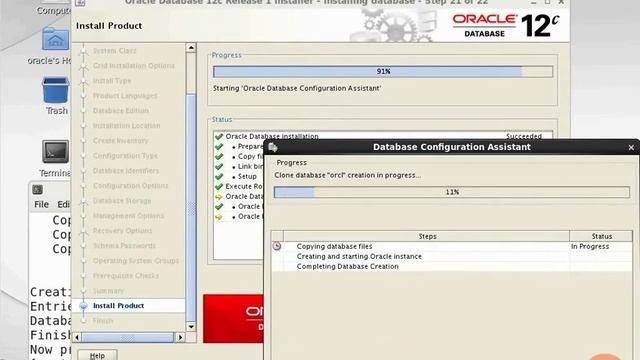Viewport: 640px width, 360px height.
Task: Click the In Progress status cell
Action: click(590, 247)
